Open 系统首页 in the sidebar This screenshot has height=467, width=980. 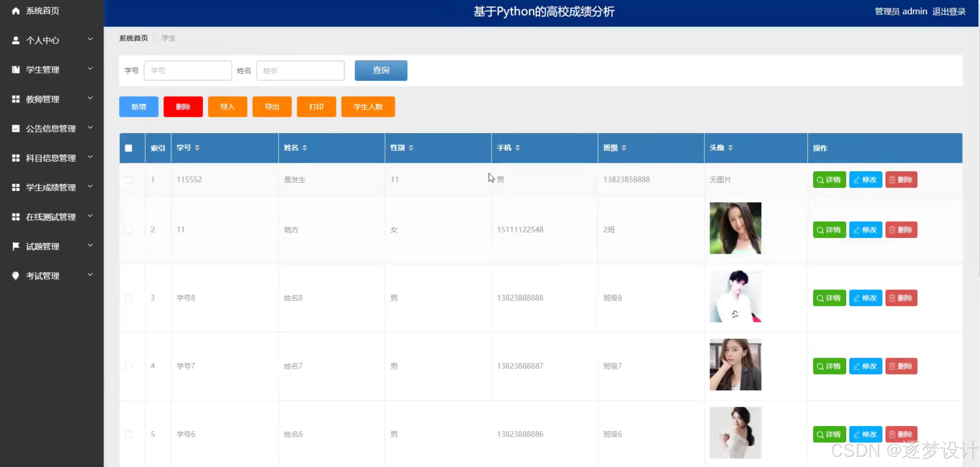tap(43, 11)
